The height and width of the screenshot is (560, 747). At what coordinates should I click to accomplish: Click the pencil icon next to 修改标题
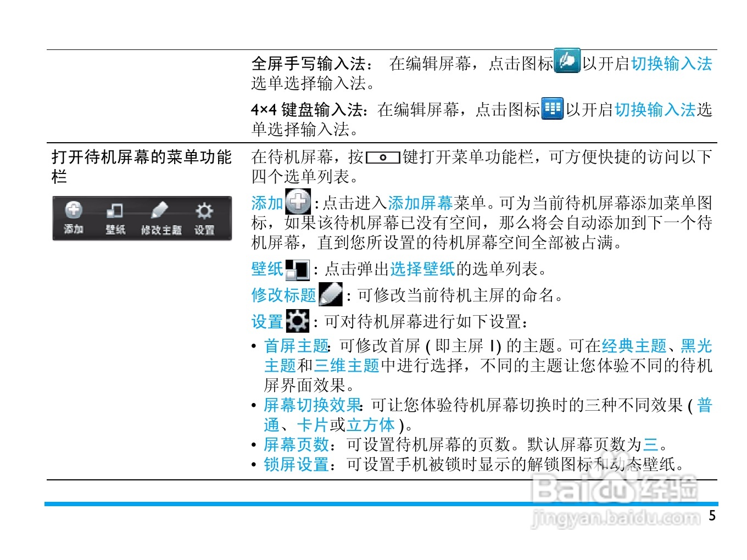[331, 294]
